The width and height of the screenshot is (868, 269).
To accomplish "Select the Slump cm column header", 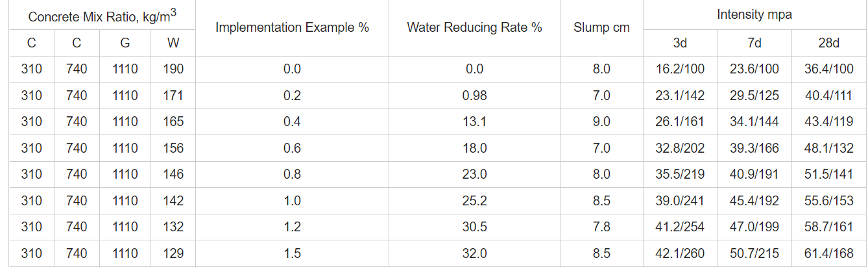I will pos(601,28).
